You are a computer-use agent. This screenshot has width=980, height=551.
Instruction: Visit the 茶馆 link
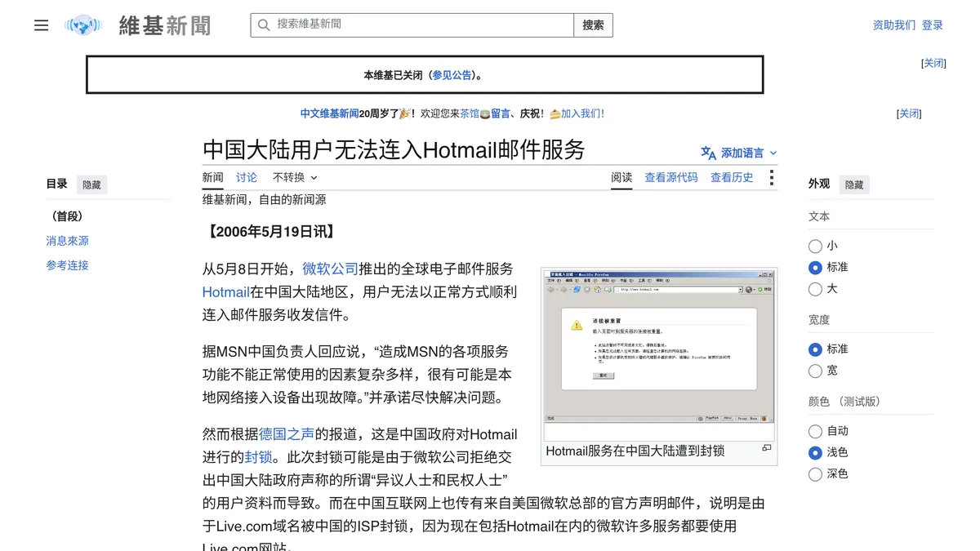470,113
